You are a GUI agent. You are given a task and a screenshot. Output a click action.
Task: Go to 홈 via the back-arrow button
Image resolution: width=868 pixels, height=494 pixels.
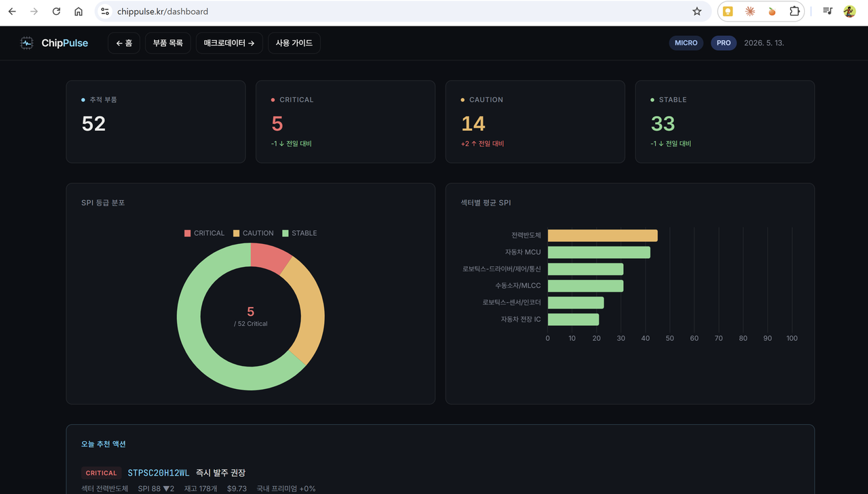[x=124, y=43]
